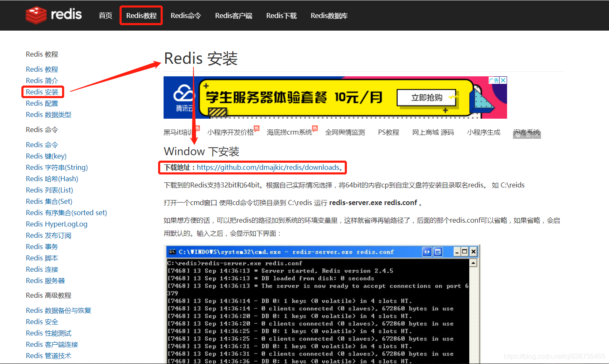
Task: Click the cmd window screenshot image
Action: pos(322,304)
